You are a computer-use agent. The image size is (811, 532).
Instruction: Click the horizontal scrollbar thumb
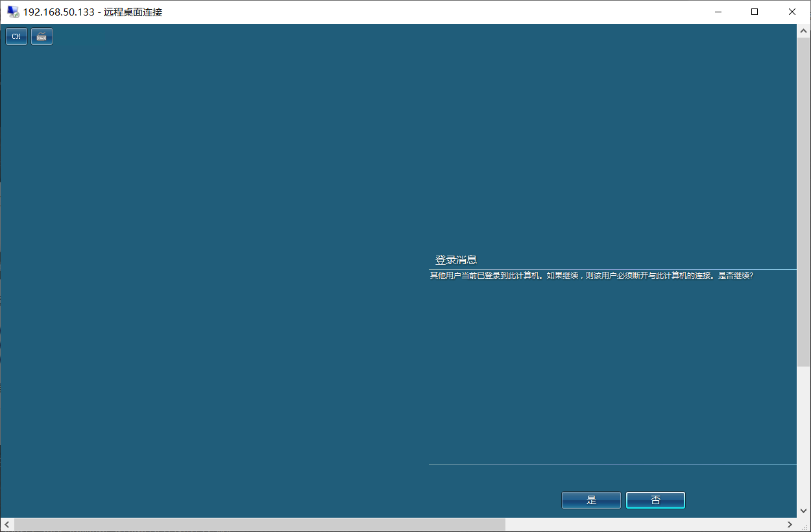(x=260, y=524)
